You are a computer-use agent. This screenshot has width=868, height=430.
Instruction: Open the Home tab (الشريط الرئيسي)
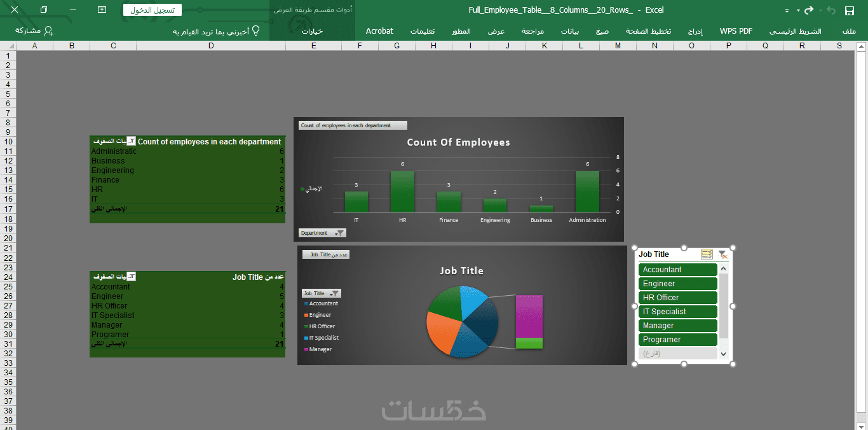pyautogui.click(x=795, y=31)
